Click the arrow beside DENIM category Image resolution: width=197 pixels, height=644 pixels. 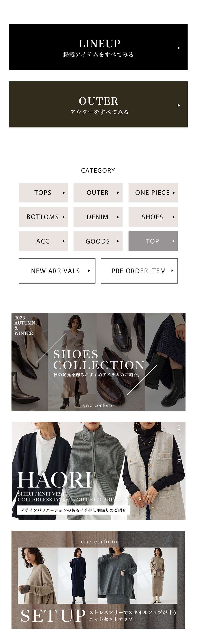pyautogui.click(x=118, y=217)
